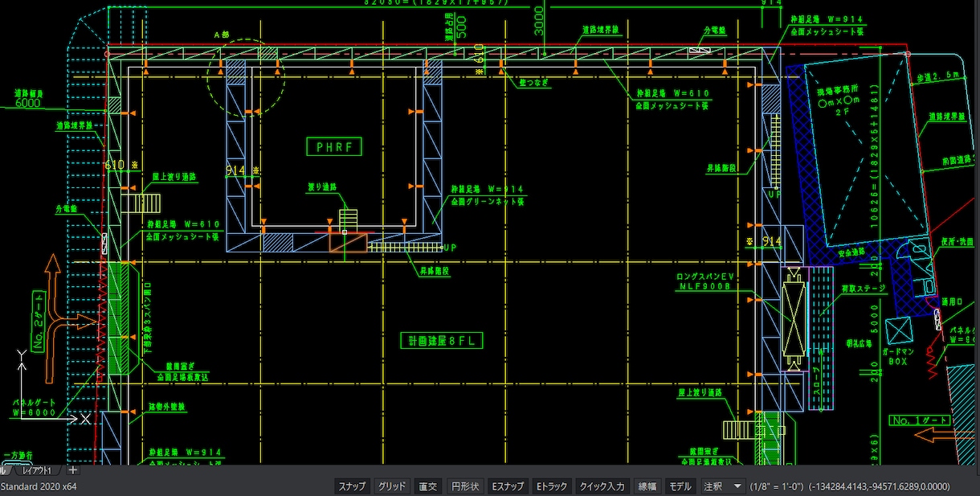The width and height of the screenshot is (980, 496).
Task: Toggle クイック入力 quick input
Action: click(602, 486)
